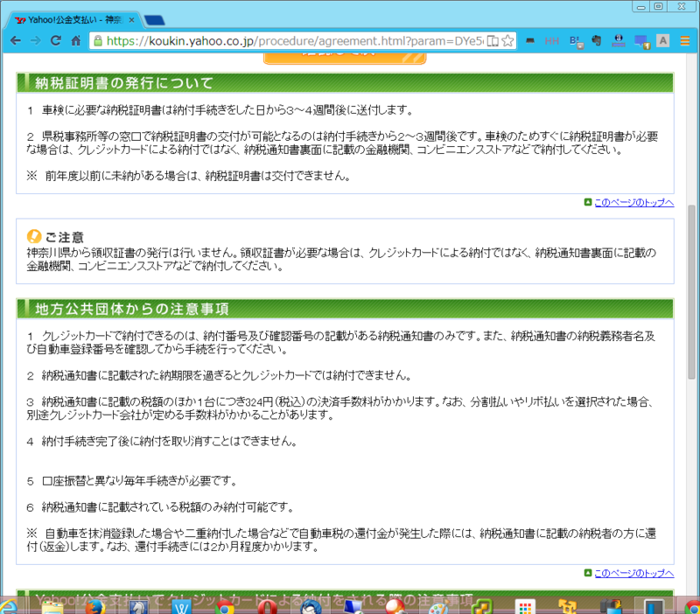Select the Yahoo!公金支払い browser tab
This screenshot has width=700, height=614.
tap(73, 20)
